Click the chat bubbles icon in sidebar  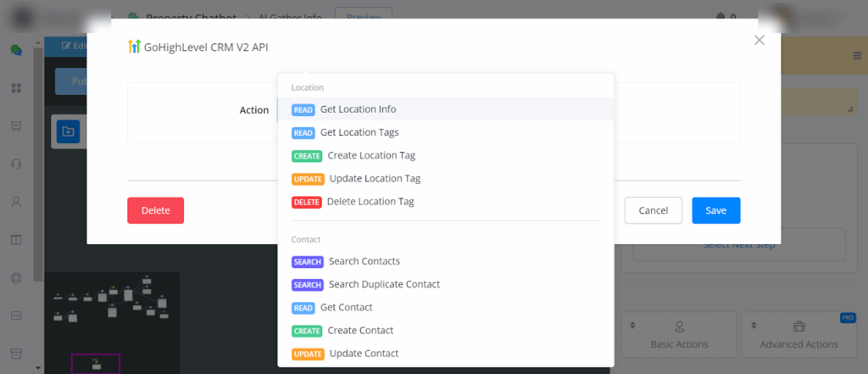15,50
